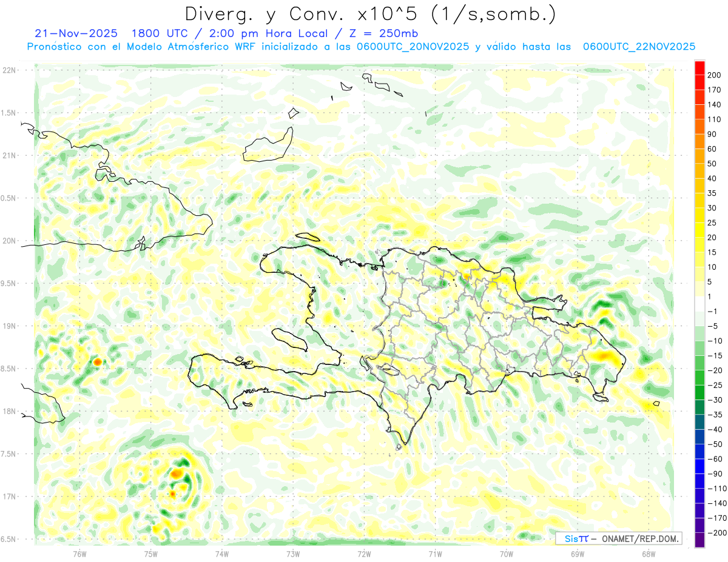Click the "69W" longitude axis label

577,554
